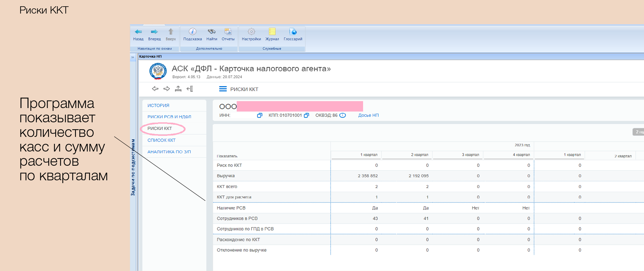This screenshot has height=271, width=644.
Task: Expand the left tasks panel chevron
Action: [x=133, y=57]
